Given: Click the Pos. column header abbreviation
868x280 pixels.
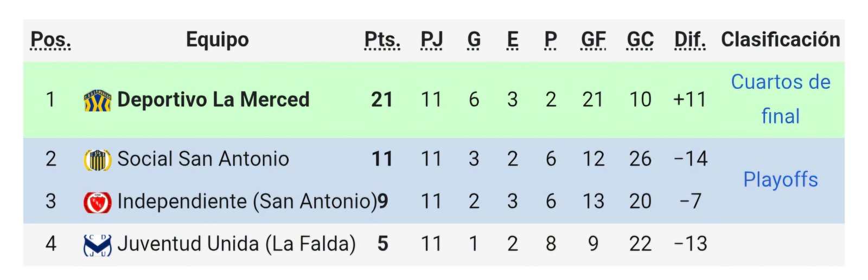Looking at the screenshot, I should point(50,40).
